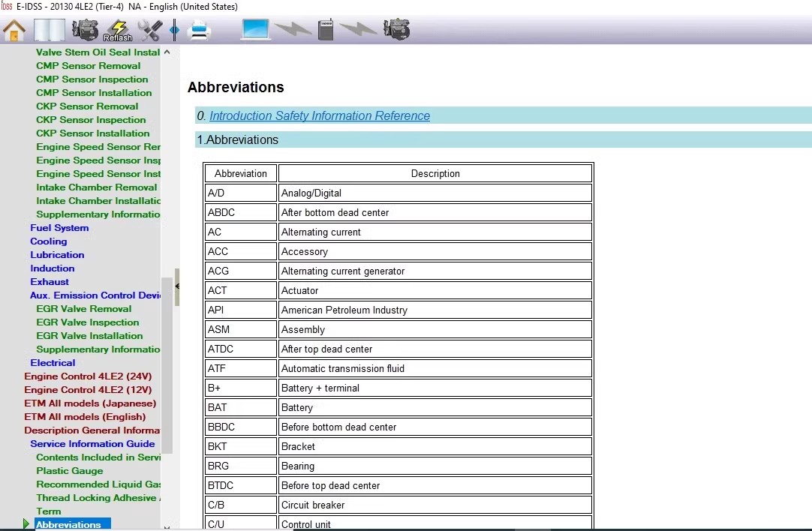Select ETM All models (English)
The height and width of the screenshot is (531, 812).
[x=84, y=416]
